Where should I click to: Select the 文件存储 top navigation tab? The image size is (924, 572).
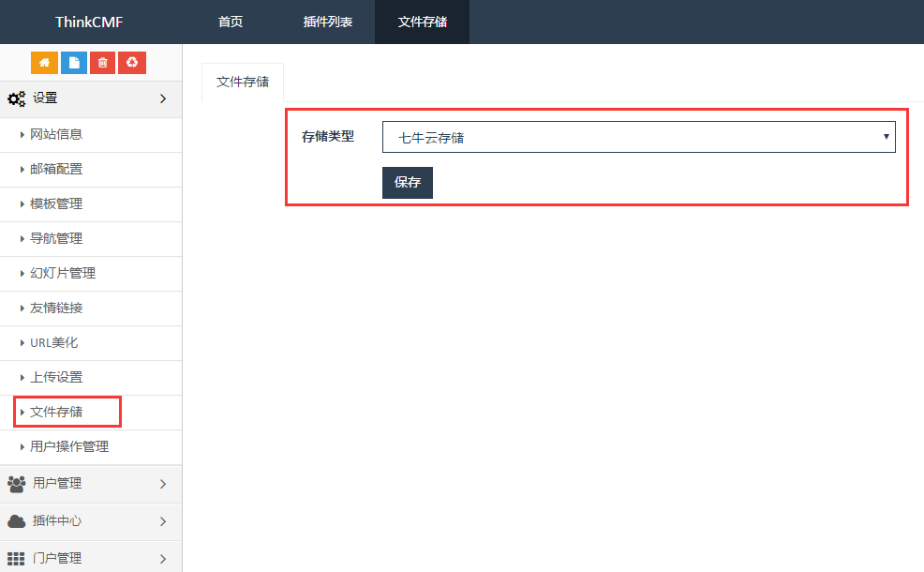pyautogui.click(x=423, y=22)
